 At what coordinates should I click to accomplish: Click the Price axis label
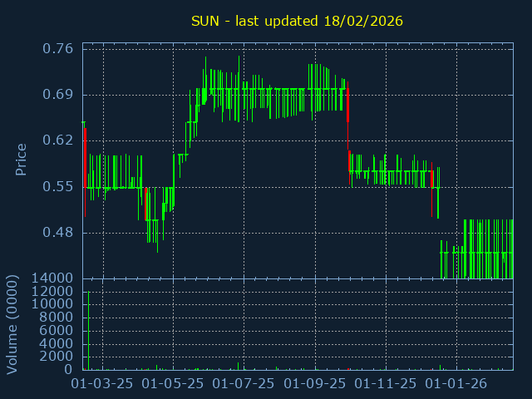tap(22, 159)
